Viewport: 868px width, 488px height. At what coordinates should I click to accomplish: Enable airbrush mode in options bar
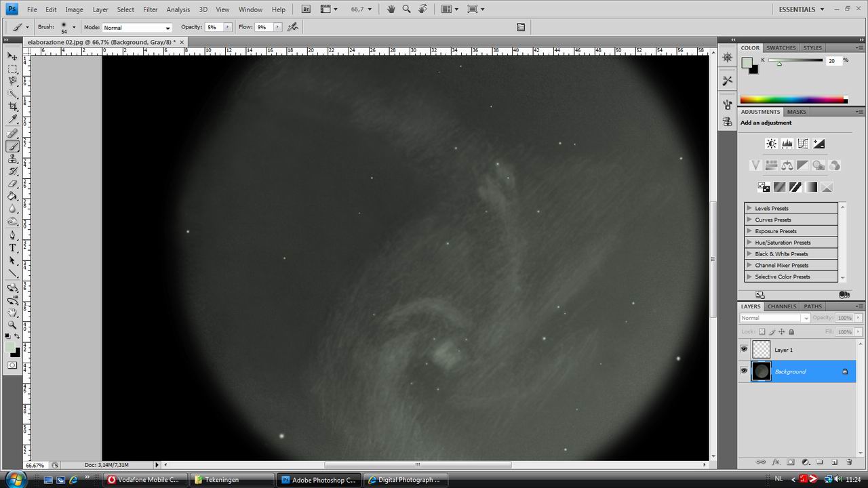(293, 27)
